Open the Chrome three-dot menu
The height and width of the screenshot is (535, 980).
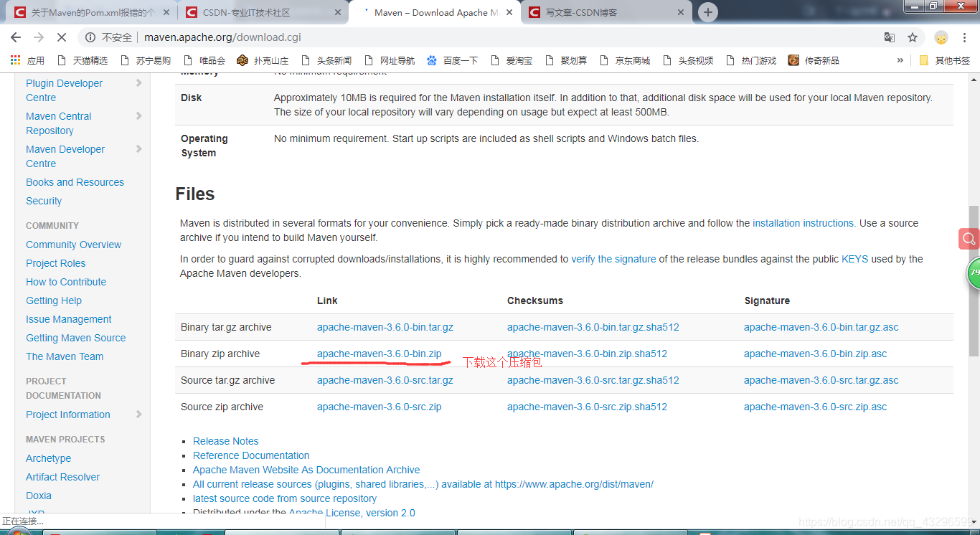pos(965,37)
